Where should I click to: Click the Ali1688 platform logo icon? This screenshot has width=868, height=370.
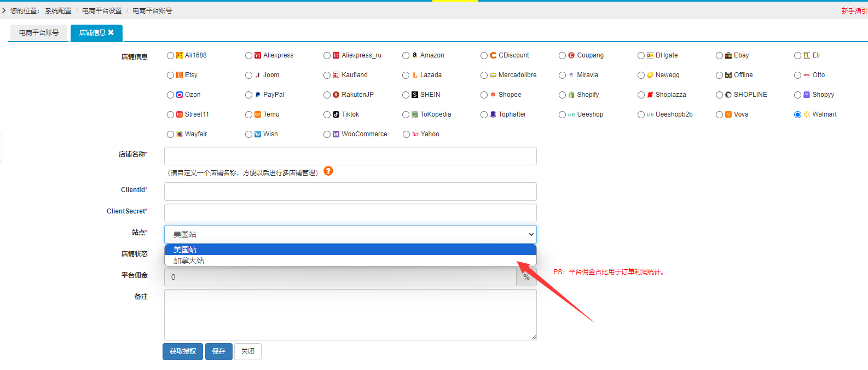coord(180,55)
